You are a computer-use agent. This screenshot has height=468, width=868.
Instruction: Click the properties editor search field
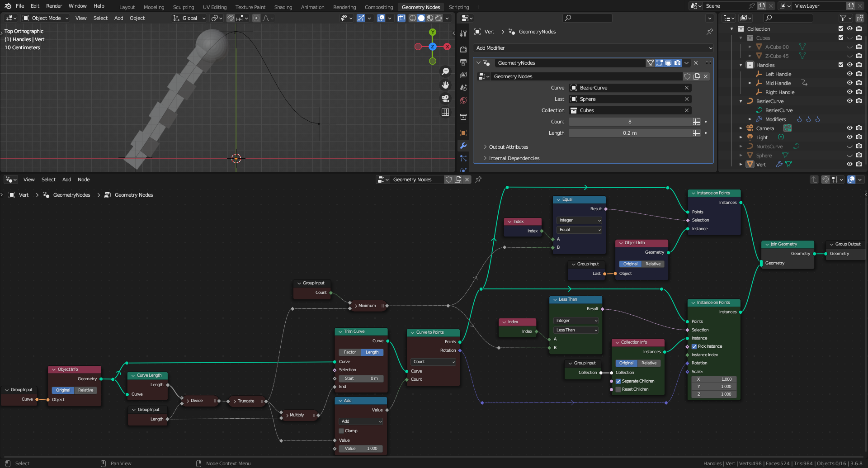588,18
